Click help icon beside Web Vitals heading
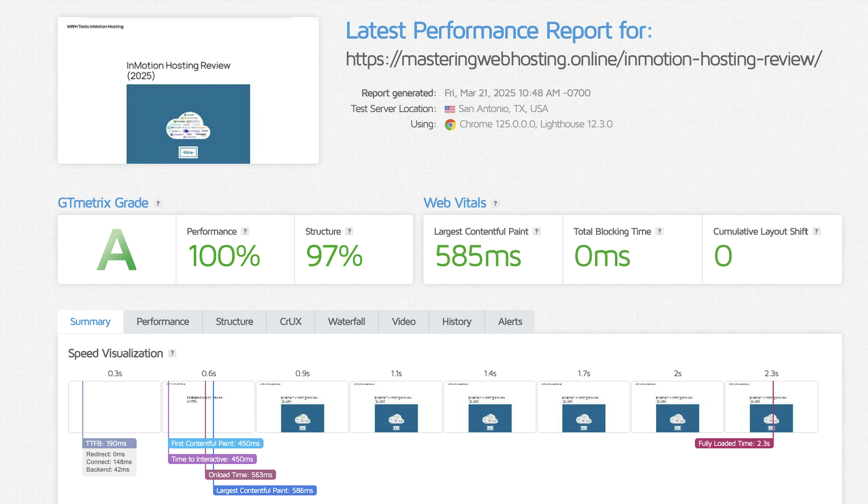This screenshot has width=868, height=504. 495,203
